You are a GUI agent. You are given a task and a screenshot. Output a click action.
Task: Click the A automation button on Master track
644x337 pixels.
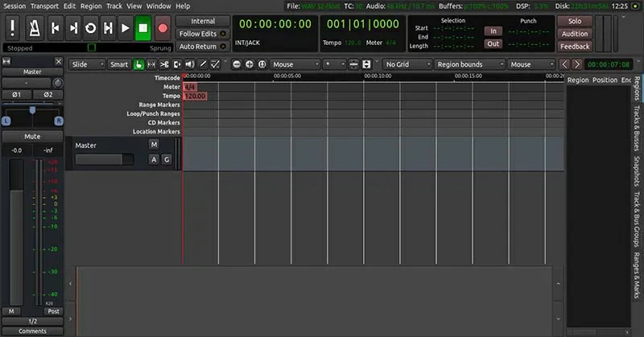pyautogui.click(x=154, y=160)
